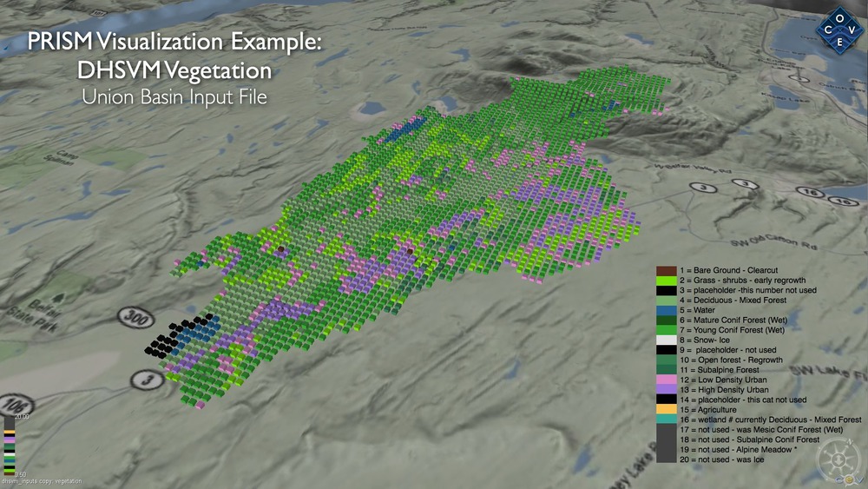Viewport: 868px width, 489px height.
Task: Click the 'DHSVM Vegetation' heading
Action: click(x=174, y=70)
